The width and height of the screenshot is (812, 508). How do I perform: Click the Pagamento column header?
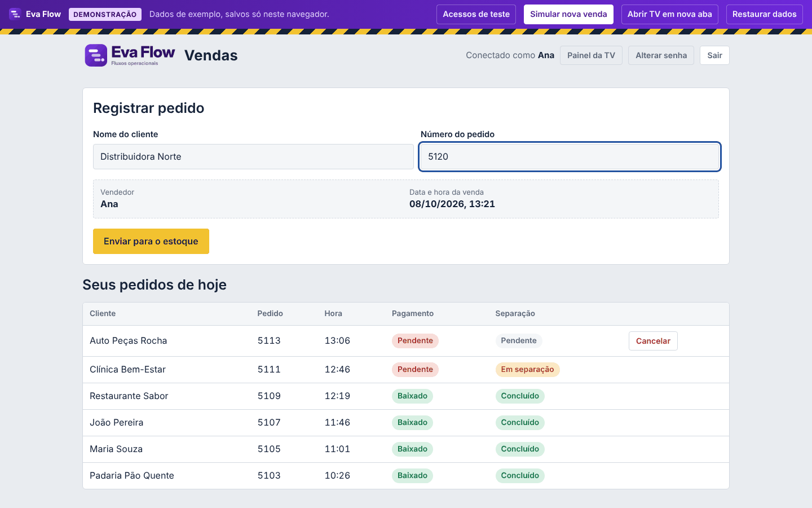pos(413,314)
